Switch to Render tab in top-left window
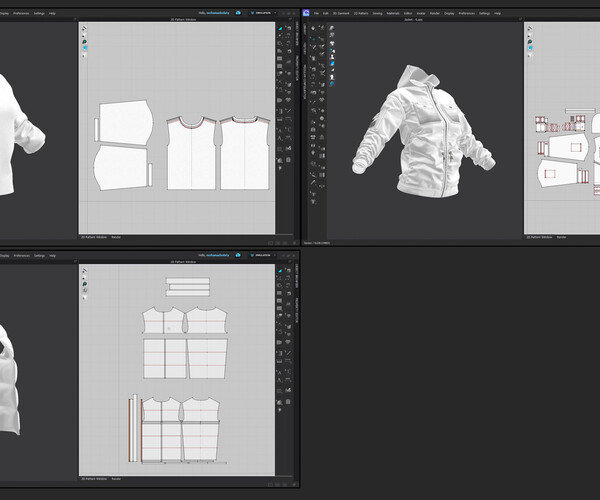The width and height of the screenshot is (600, 500). click(116, 237)
